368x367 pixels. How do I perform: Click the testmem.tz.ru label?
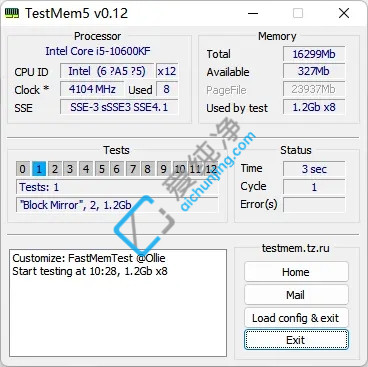tap(296, 248)
